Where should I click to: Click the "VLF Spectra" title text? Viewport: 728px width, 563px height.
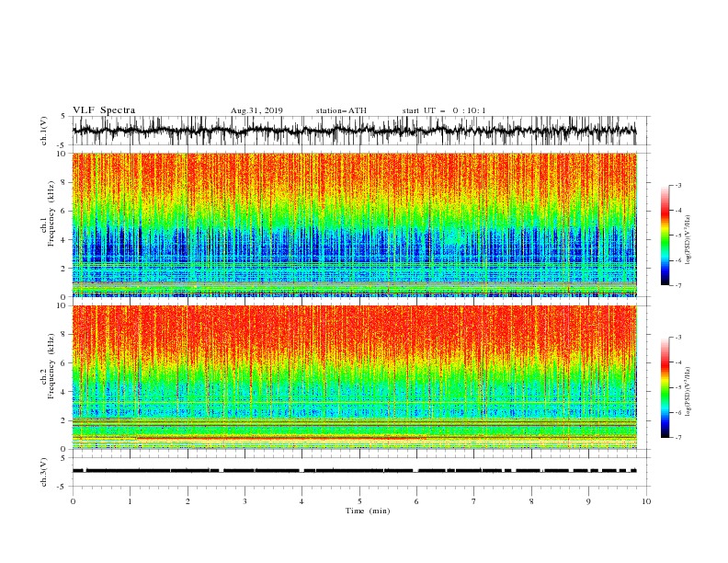(104, 110)
